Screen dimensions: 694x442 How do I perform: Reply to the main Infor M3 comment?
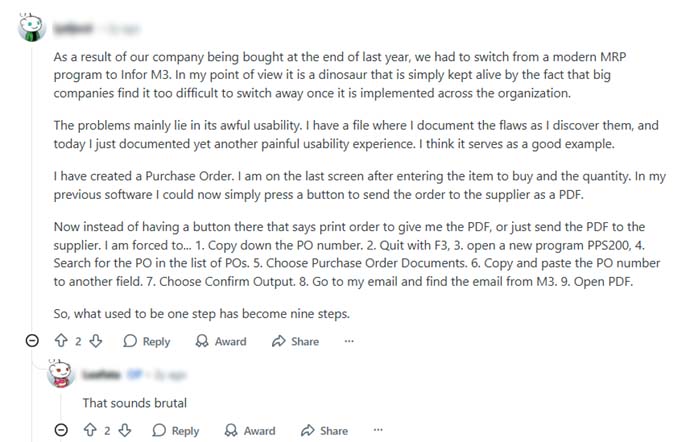146,341
